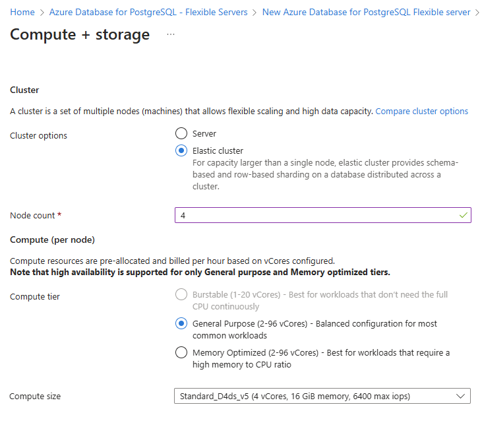
Task: Click the disabled Burstable tier radio button
Action: 181,294
